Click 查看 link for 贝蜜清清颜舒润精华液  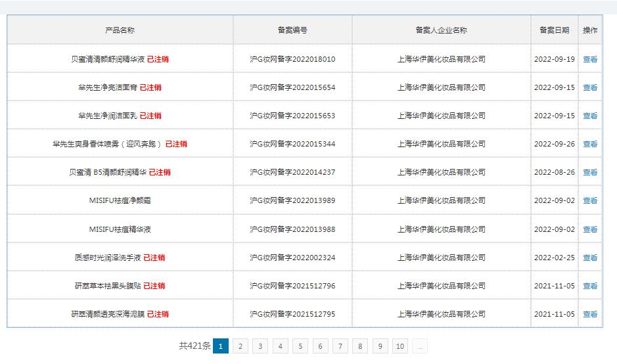coord(589,59)
